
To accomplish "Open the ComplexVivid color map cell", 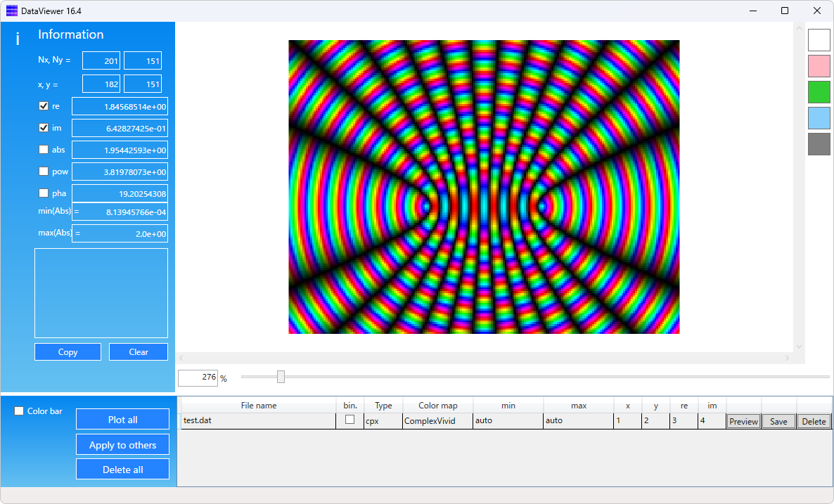I will (437, 420).
